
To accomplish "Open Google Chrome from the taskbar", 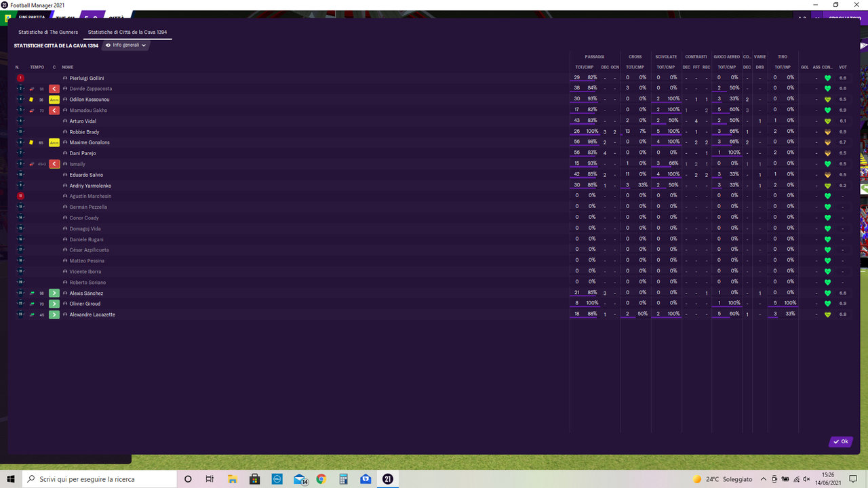I will (x=321, y=479).
